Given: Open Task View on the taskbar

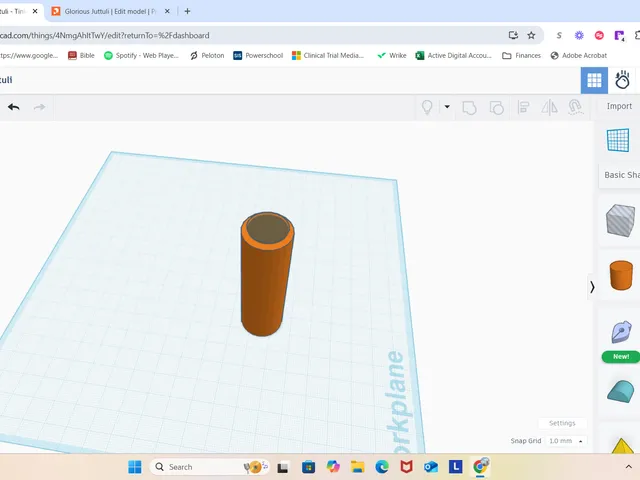Looking at the screenshot, I should pos(282,467).
